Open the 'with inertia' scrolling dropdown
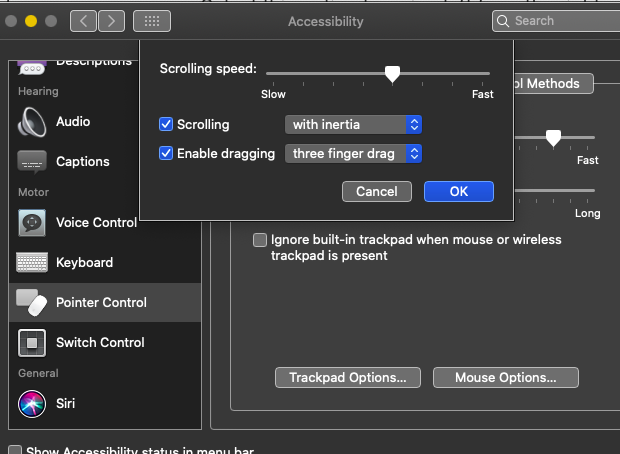620x454 pixels. pyautogui.click(x=354, y=125)
